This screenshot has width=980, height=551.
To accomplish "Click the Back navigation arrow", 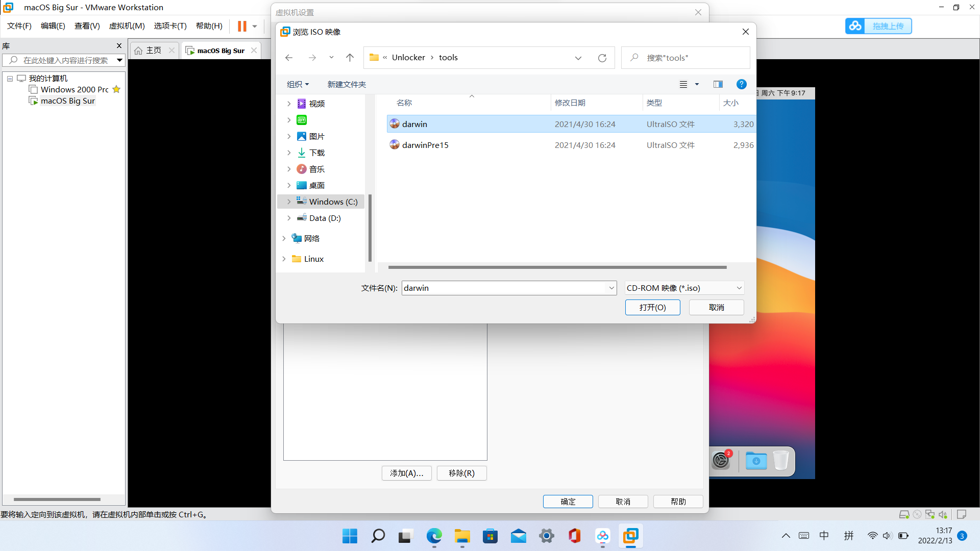I will point(289,58).
